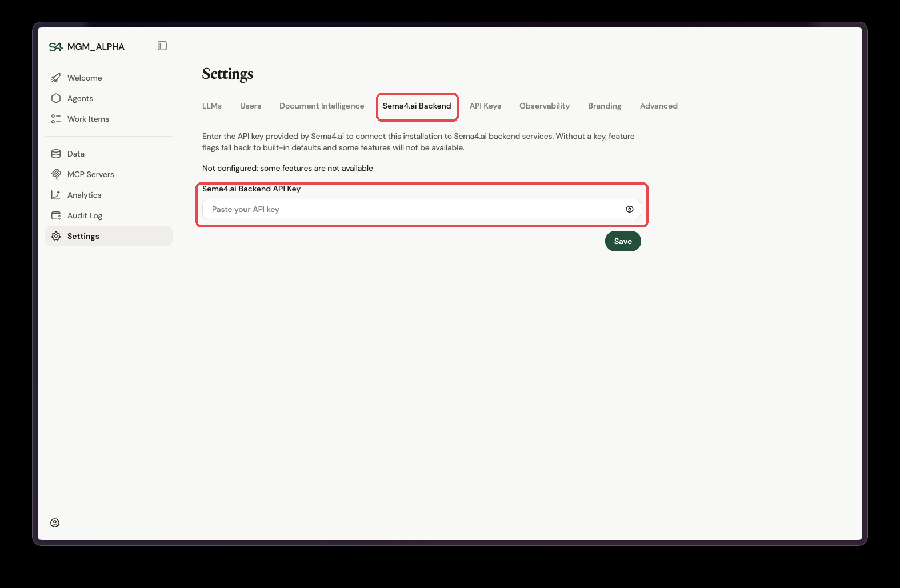Click the Analytics chart icon
900x588 pixels.
tap(56, 195)
